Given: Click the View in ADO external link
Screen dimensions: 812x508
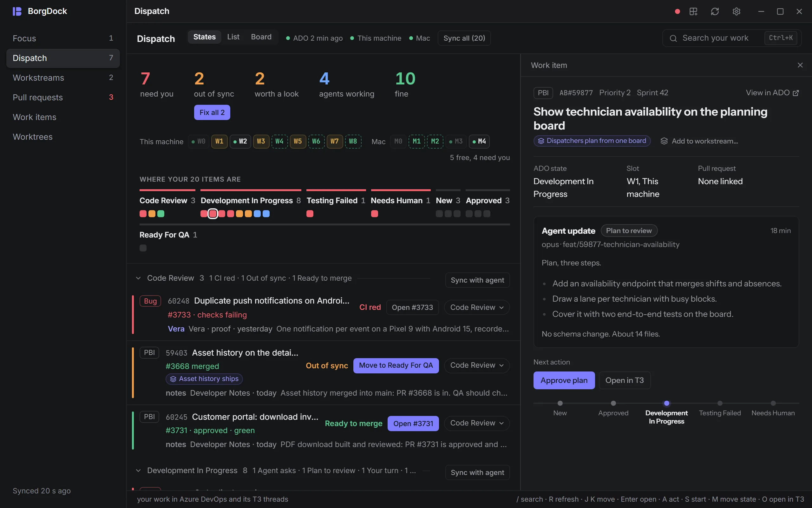Looking at the screenshot, I should tap(772, 93).
